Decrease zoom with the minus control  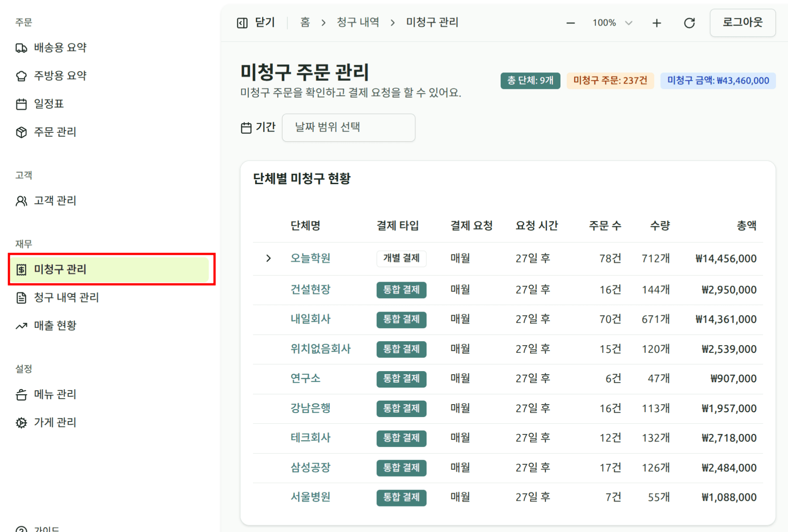coord(570,22)
